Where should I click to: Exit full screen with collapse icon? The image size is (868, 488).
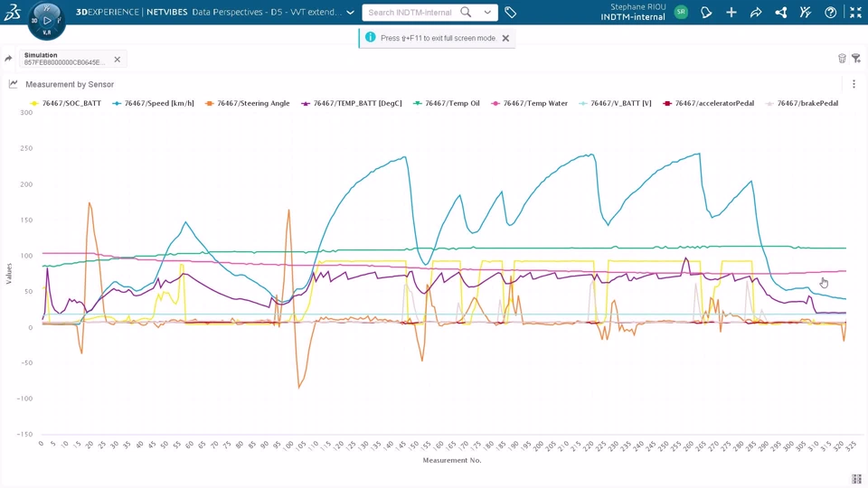coord(855,12)
